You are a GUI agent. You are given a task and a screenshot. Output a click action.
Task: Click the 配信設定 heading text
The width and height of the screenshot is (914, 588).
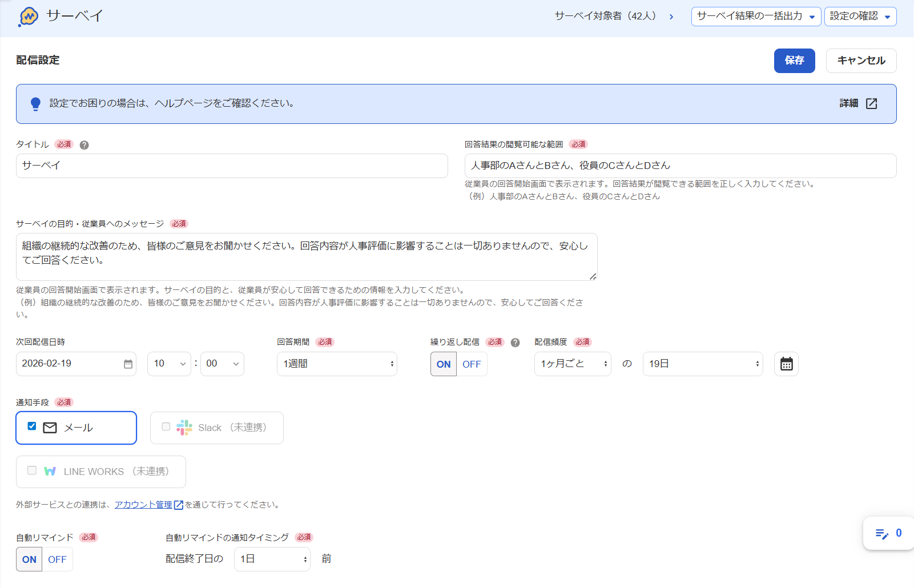[38, 60]
